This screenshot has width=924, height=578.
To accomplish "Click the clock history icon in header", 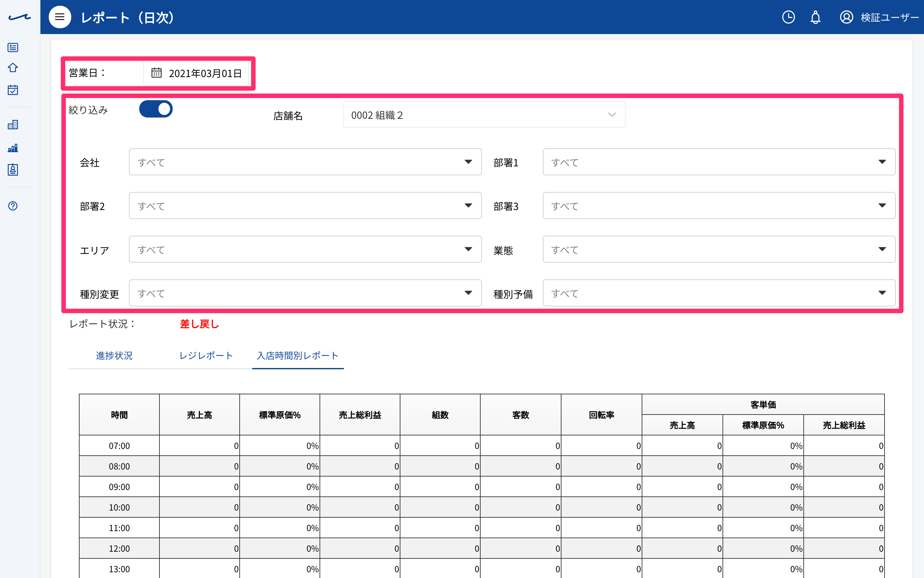I will (789, 17).
